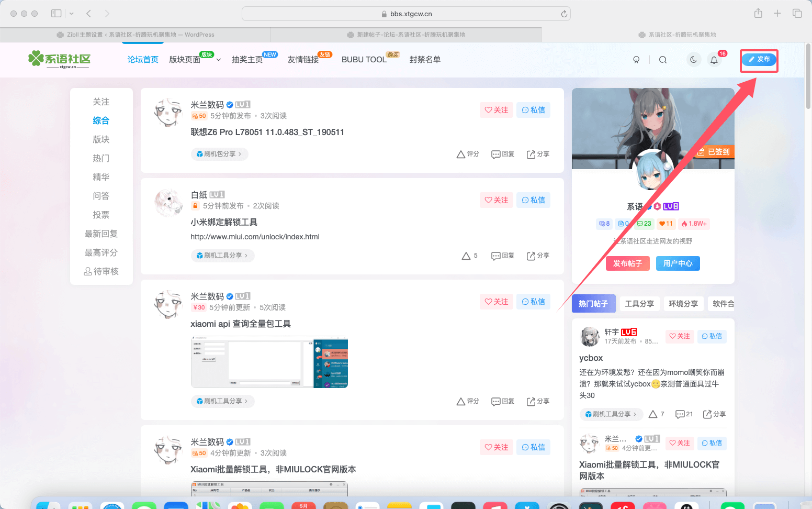This screenshot has width=812, height=509.
Task: Follow 白纸 user
Action: click(497, 200)
